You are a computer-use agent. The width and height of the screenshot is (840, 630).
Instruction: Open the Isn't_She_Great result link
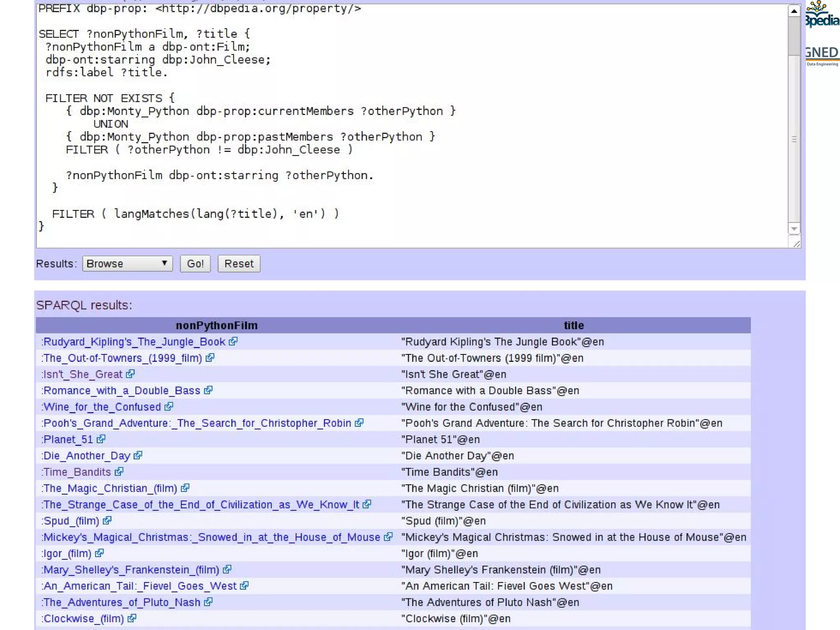(83, 374)
